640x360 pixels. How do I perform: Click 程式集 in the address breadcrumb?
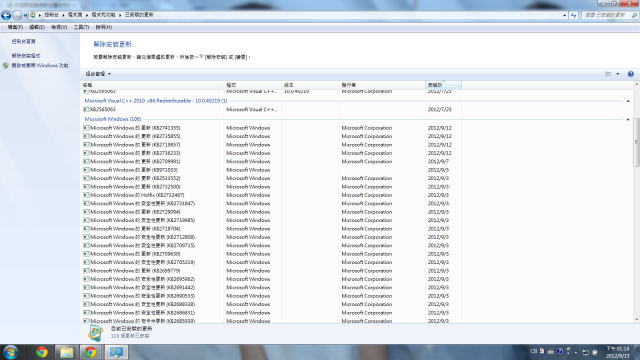pyautogui.click(x=75, y=15)
